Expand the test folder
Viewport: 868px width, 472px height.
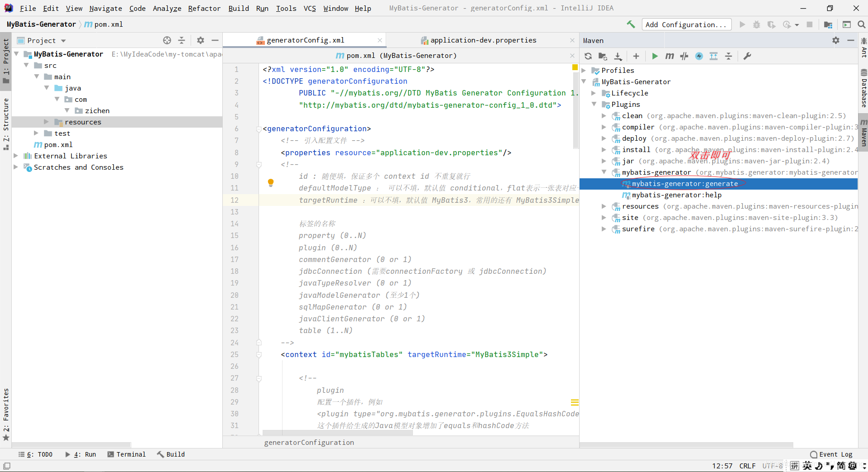pos(36,133)
